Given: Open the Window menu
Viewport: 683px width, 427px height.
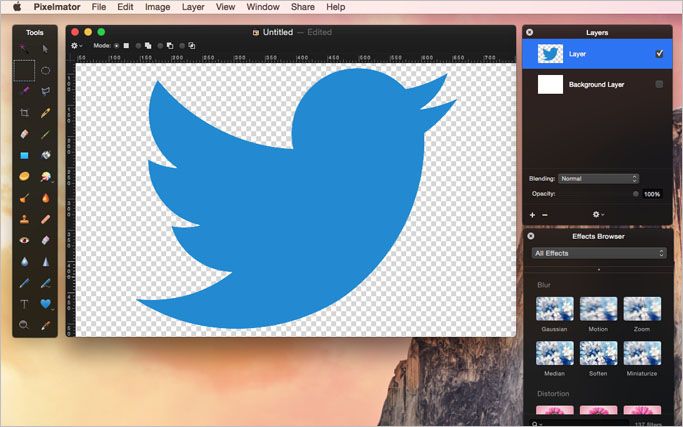Looking at the screenshot, I should tap(263, 7).
